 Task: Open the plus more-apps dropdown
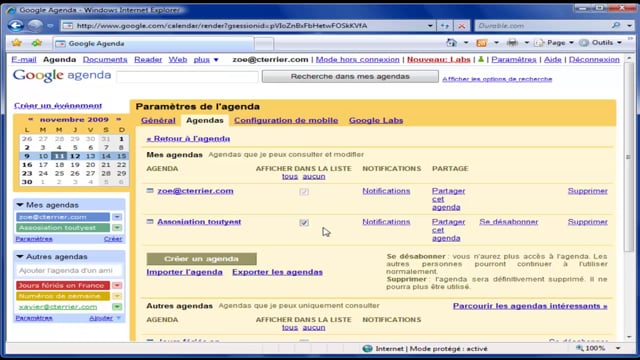pyautogui.click(x=206, y=60)
